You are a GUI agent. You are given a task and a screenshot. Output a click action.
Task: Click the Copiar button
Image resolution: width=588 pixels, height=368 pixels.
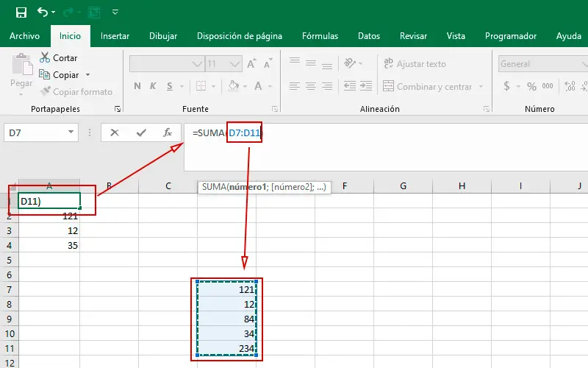coord(60,75)
